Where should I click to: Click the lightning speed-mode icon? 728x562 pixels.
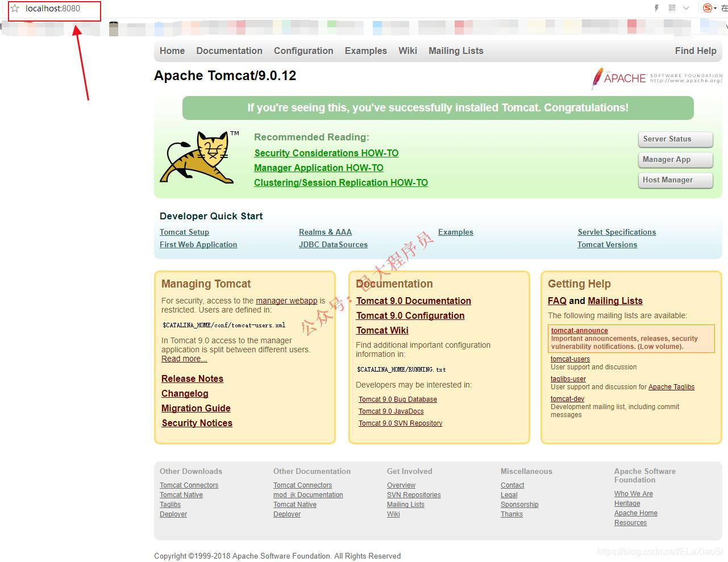pos(656,8)
